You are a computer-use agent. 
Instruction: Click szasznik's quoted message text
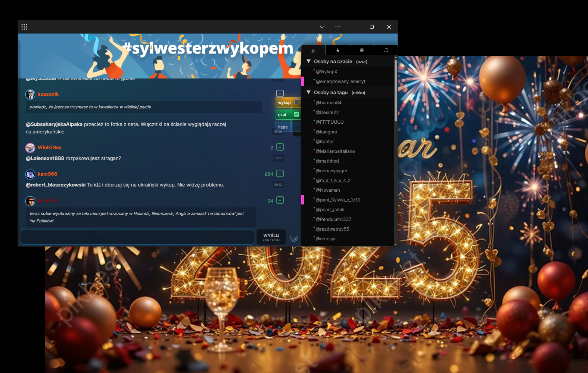tap(90, 107)
